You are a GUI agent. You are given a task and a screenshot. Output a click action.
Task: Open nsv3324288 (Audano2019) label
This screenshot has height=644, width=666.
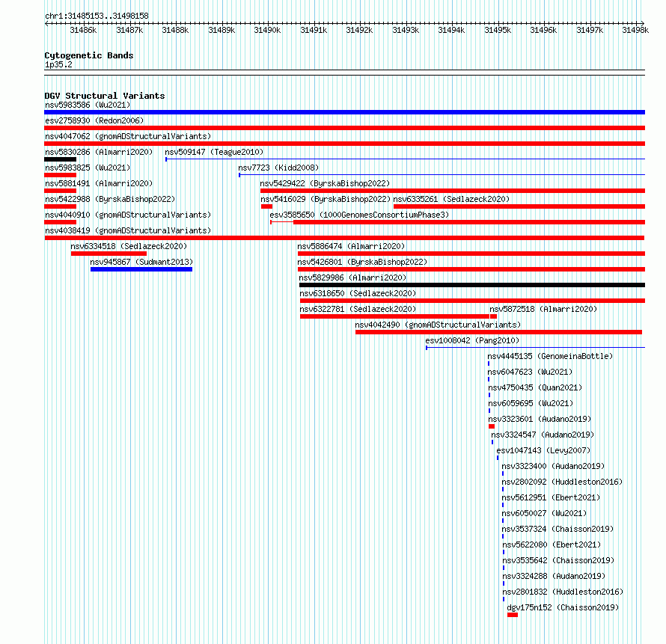click(x=555, y=576)
